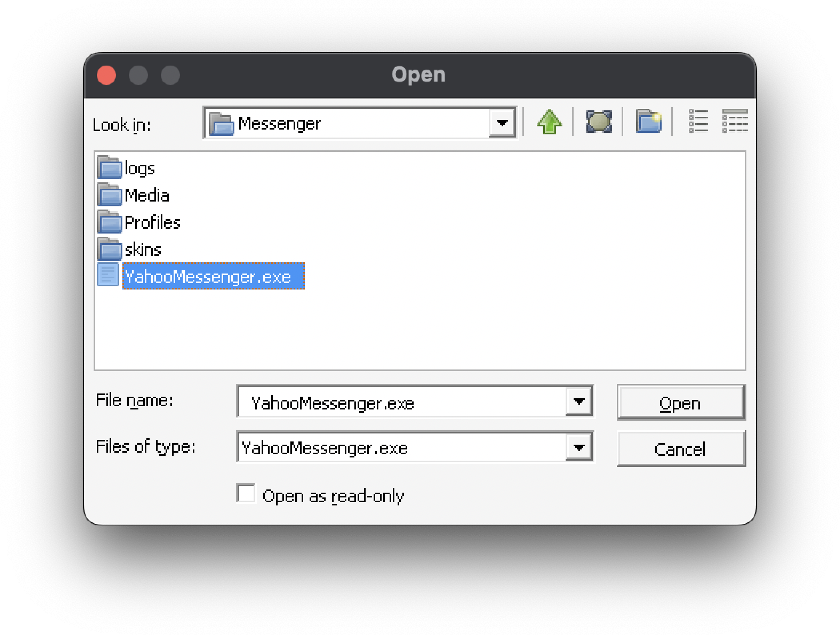Enable Open as read-only checkbox
Viewport: 840px width, 635px height.
click(246, 493)
